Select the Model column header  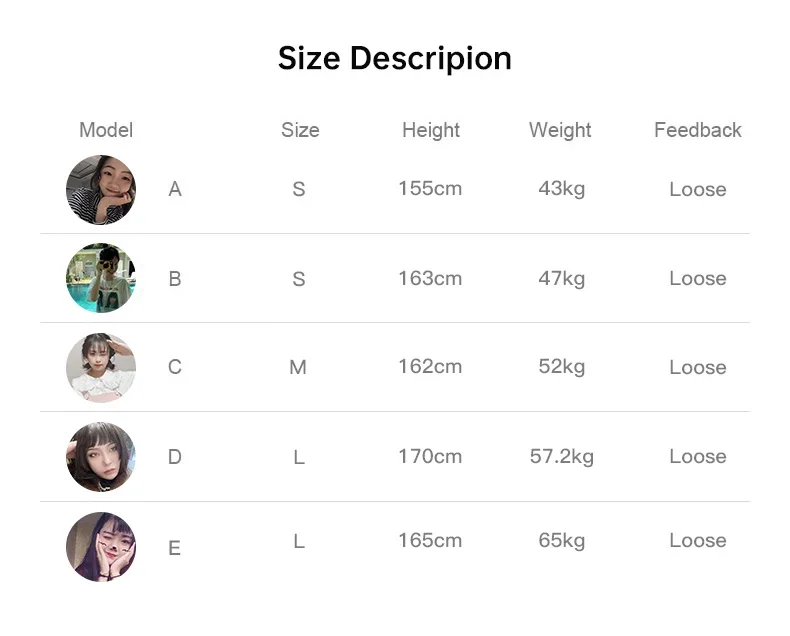click(106, 130)
